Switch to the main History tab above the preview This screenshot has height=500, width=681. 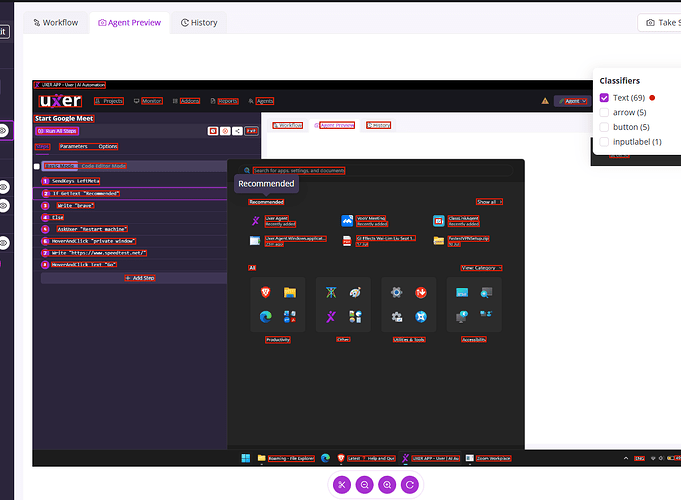click(199, 23)
